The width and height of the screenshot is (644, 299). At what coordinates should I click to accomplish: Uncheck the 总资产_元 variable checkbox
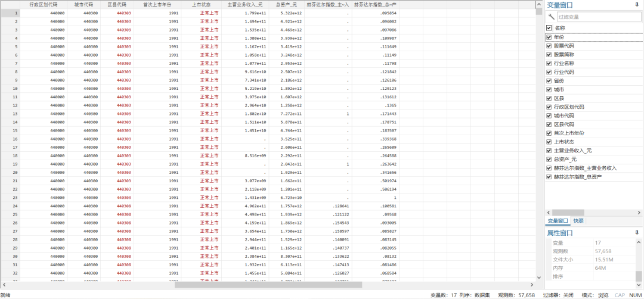[549, 159]
